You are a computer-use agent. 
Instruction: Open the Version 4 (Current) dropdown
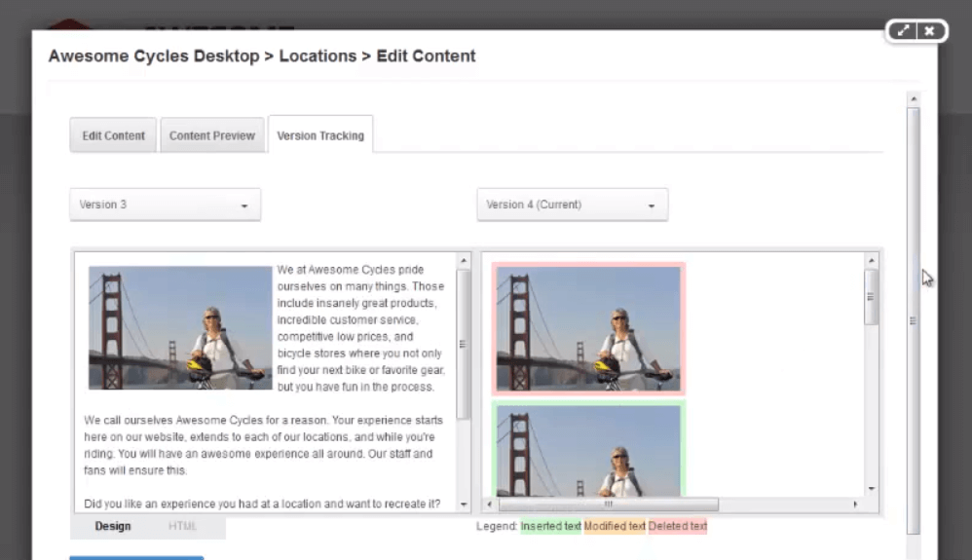pos(572,205)
